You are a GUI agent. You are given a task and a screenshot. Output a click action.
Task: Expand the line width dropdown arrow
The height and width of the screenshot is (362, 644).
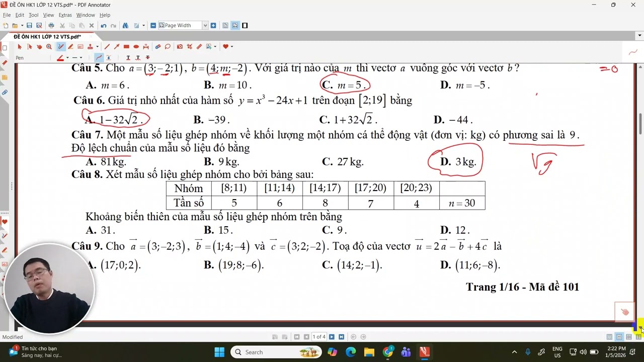81,58
